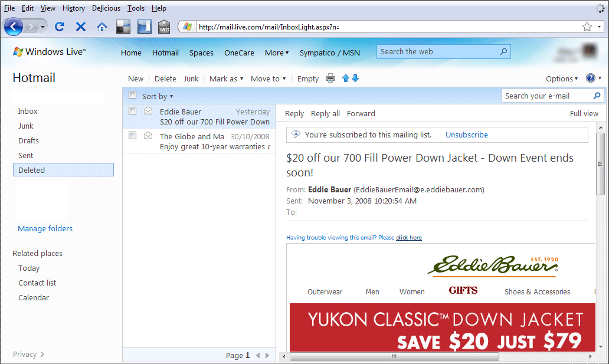Go to the Windows Live Home link
The width and height of the screenshot is (609, 364).
coord(131,53)
